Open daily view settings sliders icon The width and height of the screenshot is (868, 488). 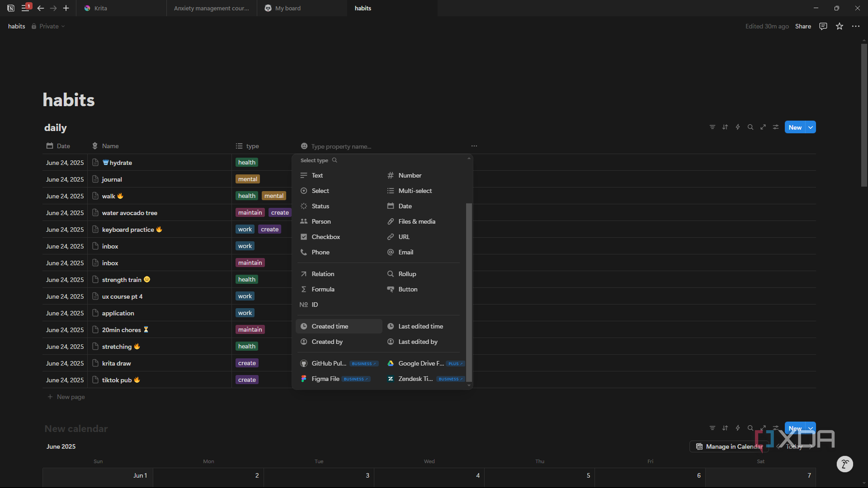(x=775, y=127)
